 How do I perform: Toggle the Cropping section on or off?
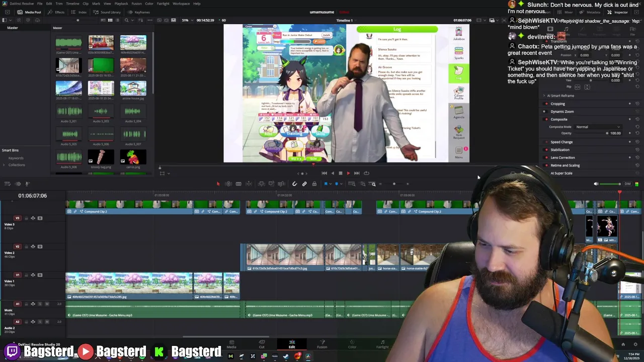pyautogui.click(x=546, y=104)
